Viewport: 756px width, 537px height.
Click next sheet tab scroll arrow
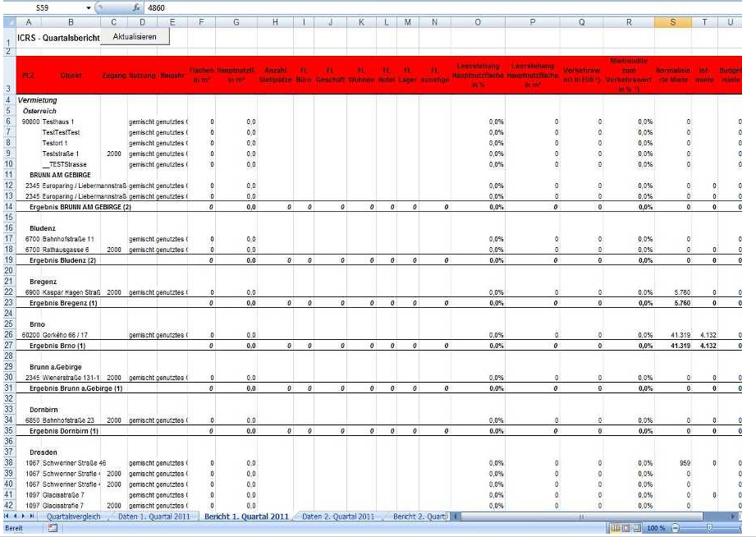23,516
